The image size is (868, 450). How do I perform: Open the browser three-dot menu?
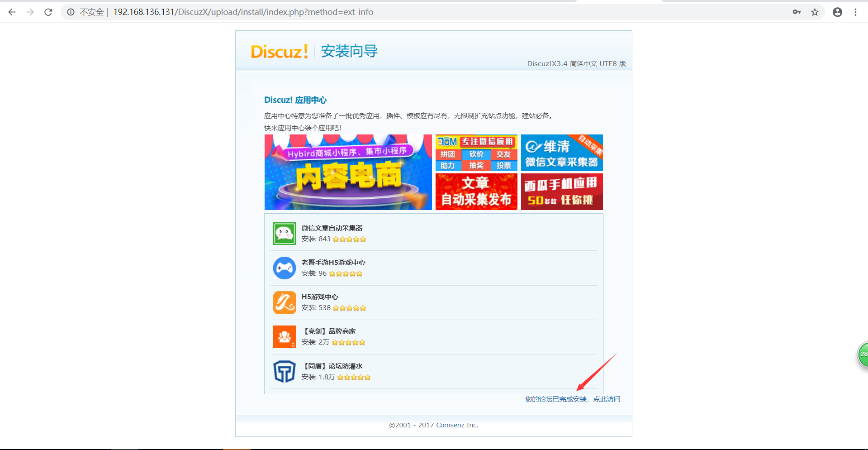point(855,12)
